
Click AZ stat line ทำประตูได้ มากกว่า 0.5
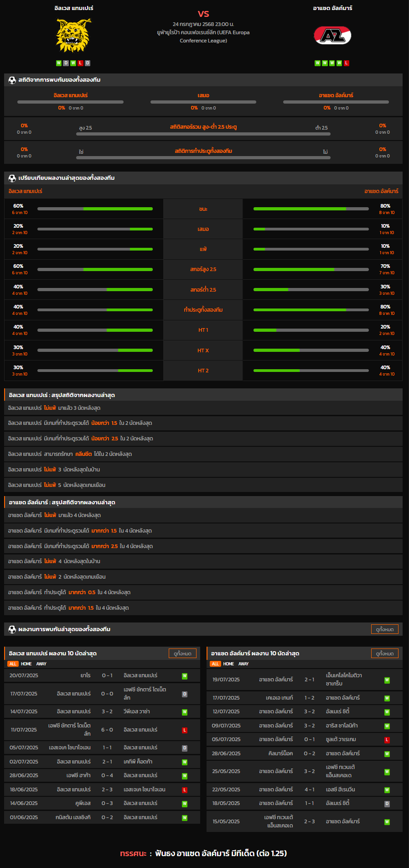coord(203,592)
